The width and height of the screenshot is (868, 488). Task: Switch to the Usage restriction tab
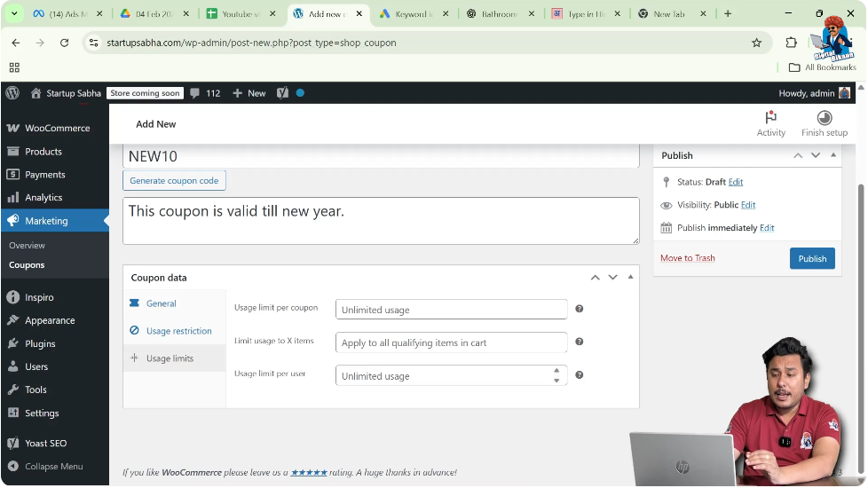coord(178,331)
